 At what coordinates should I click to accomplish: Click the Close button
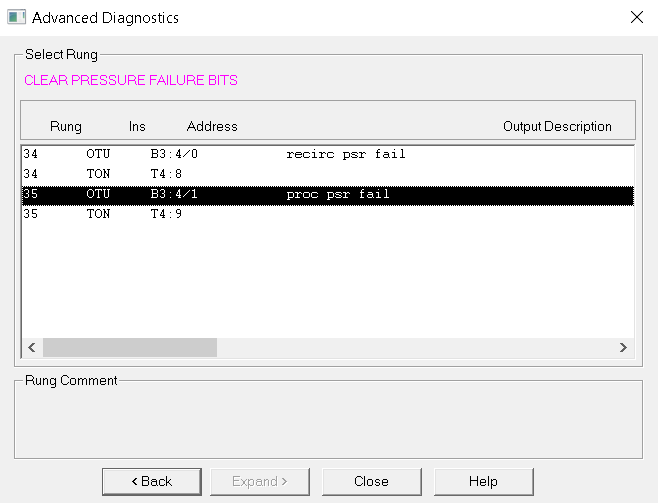click(371, 481)
